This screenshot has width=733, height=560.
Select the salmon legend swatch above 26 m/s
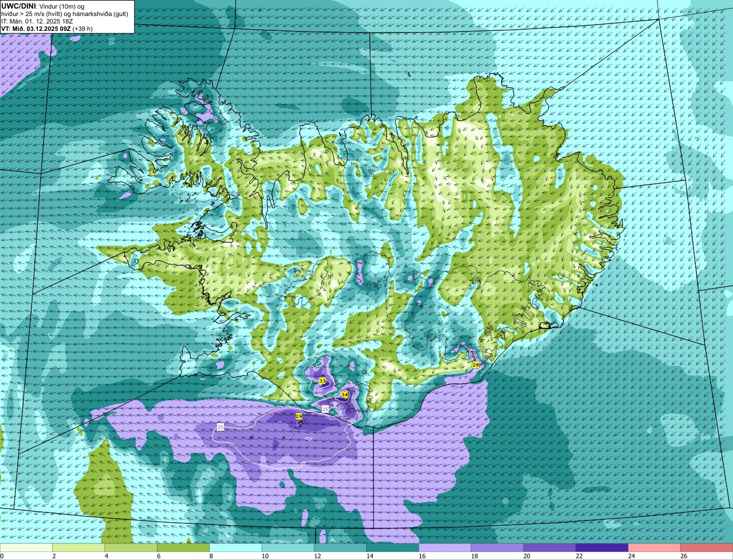coord(707,547)
